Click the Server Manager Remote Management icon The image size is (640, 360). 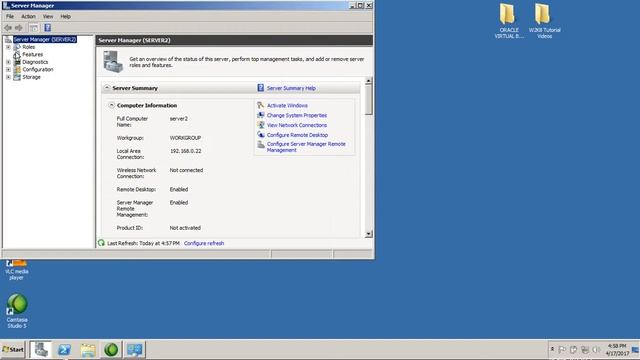(x=261, y=144)
